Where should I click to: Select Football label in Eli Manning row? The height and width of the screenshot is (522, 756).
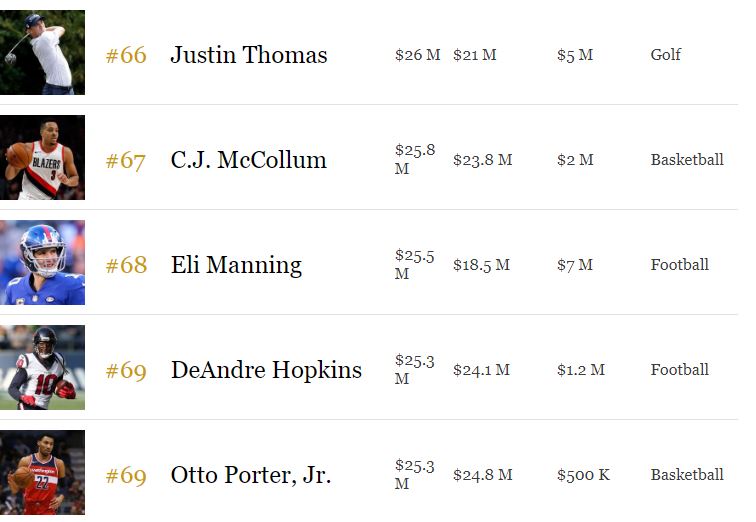click(x=679, y=265)
